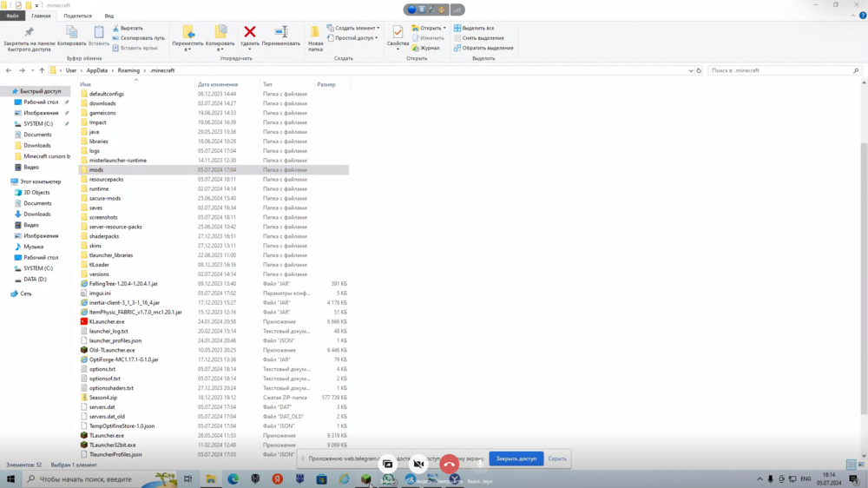Viewport: 868px width, 488px height.
Task: Invert the current selection
Action: coord(483,48)
